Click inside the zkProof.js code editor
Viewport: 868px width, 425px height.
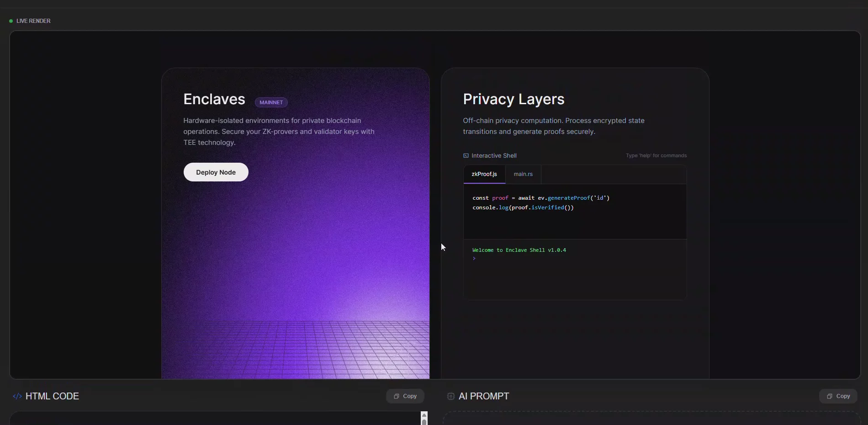(575, 212)
